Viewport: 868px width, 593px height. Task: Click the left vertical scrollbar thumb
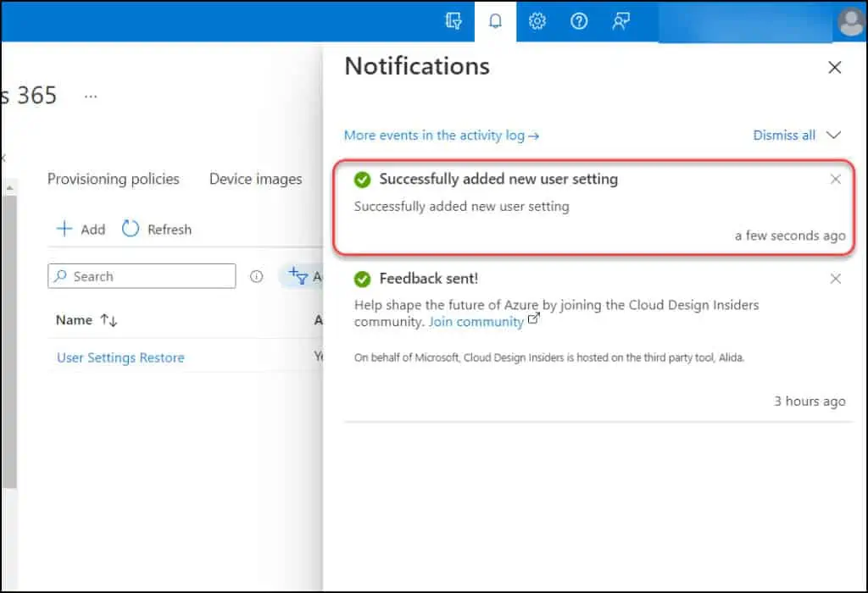(x=9, y=341)
